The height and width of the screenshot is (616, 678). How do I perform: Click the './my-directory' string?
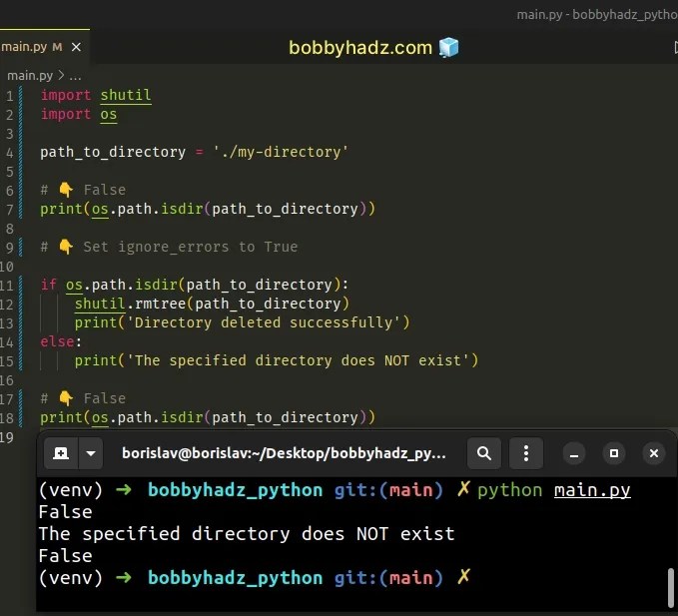point(281,152)
